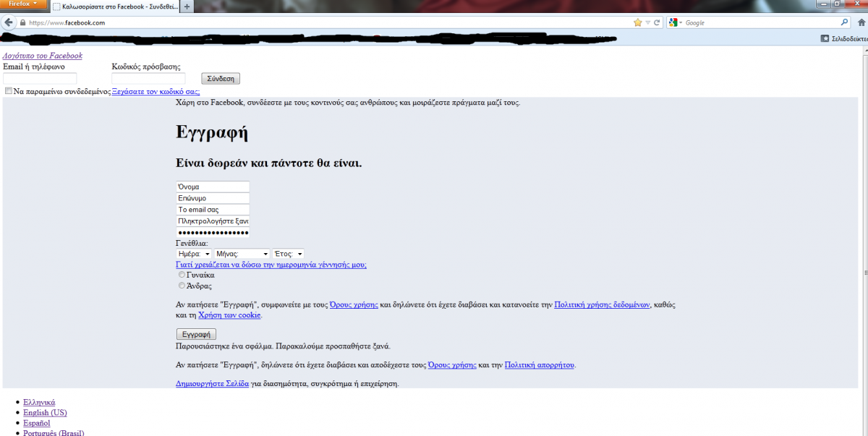The height and width of the screenshot is (436, 868).
Task: Click Δημιουργήστε Σελίδα link
Action: click(213, 383)
